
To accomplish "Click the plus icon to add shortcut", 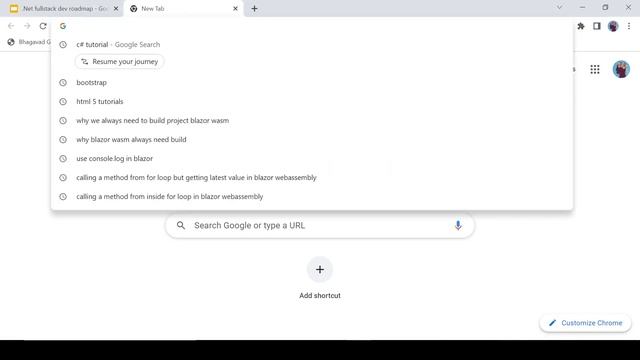I will [320, 269].
